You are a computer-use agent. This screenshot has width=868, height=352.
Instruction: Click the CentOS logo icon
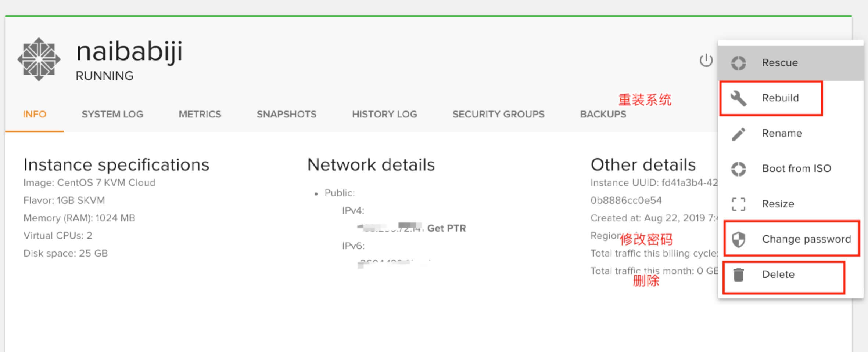(x=39, y=59)
